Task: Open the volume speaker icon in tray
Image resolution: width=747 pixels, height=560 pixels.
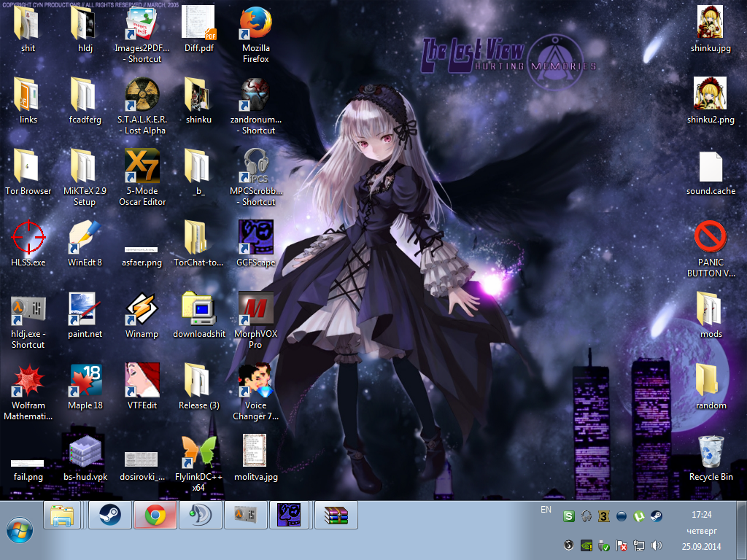Action: tap(656, 545)
